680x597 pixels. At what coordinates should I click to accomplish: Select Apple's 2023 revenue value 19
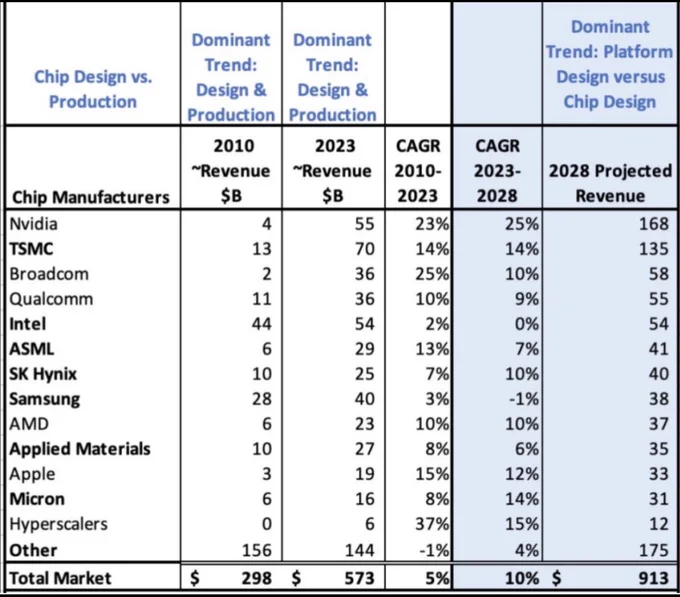[x=364, y=474]
